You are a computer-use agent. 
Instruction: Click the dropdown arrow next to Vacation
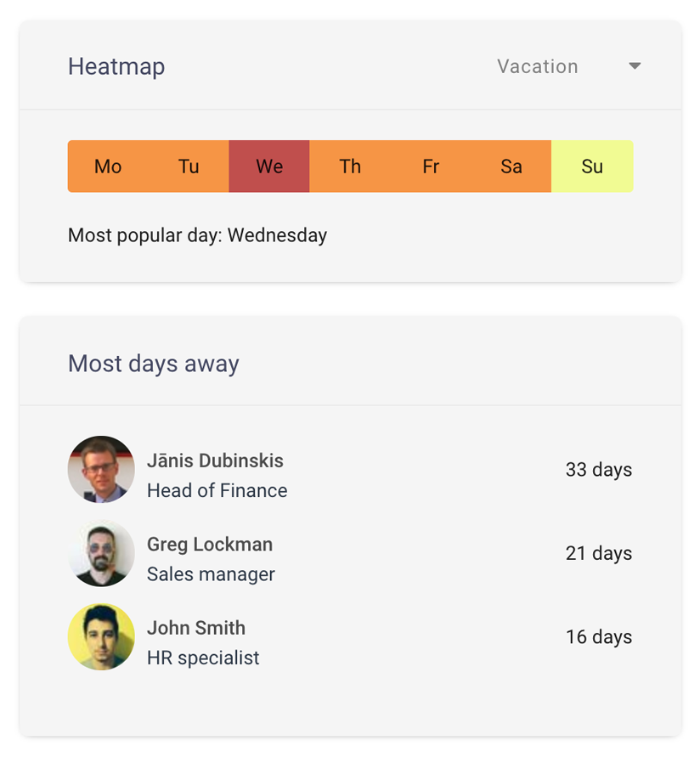(x=635, y=65)
